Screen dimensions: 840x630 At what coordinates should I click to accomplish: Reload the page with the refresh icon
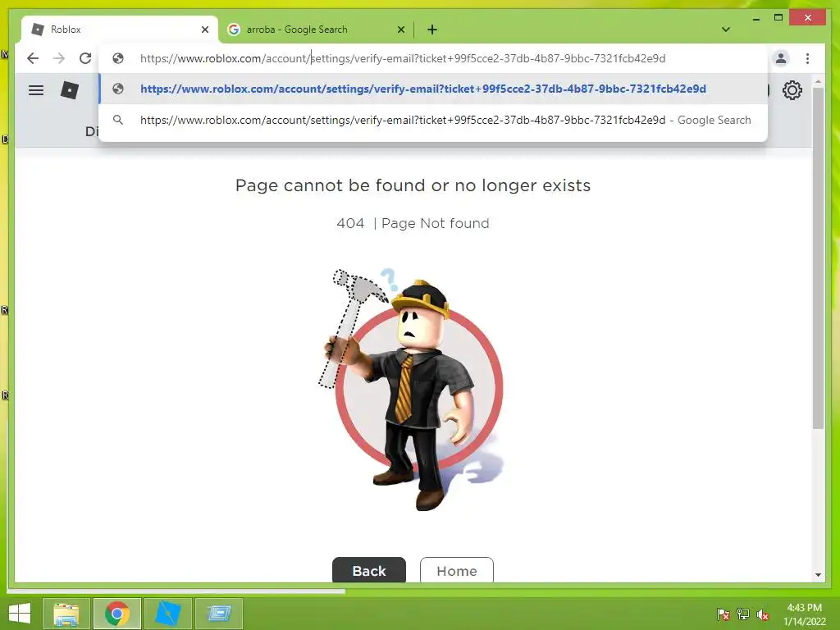tap(85, 58)
